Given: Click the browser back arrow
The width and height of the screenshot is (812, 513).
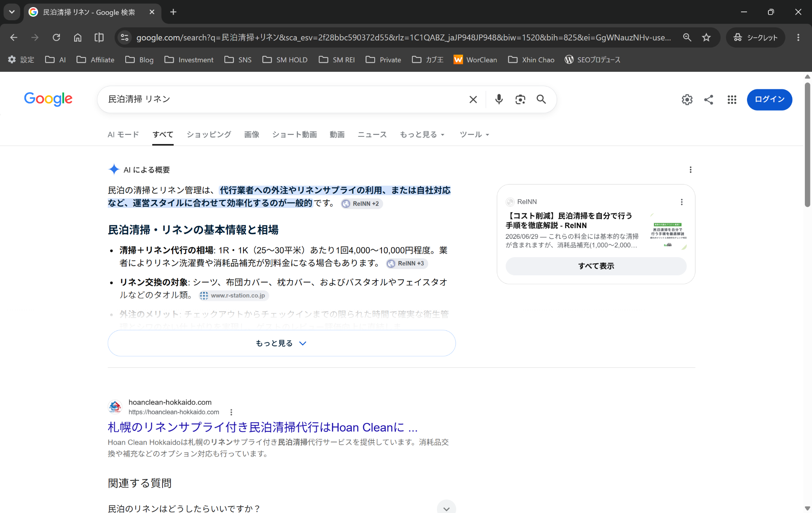Looking at the screenshot, I should click(x=14, y=37).
